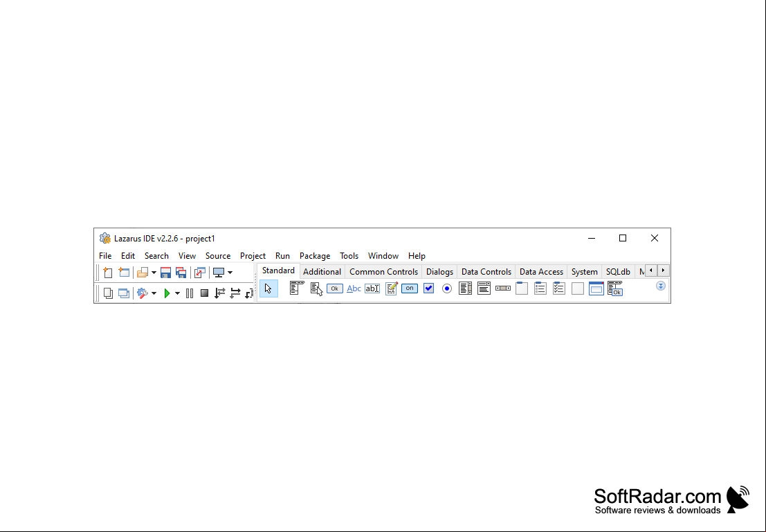Expand the desktop monitor dropdown arrow

pos(230,273)
